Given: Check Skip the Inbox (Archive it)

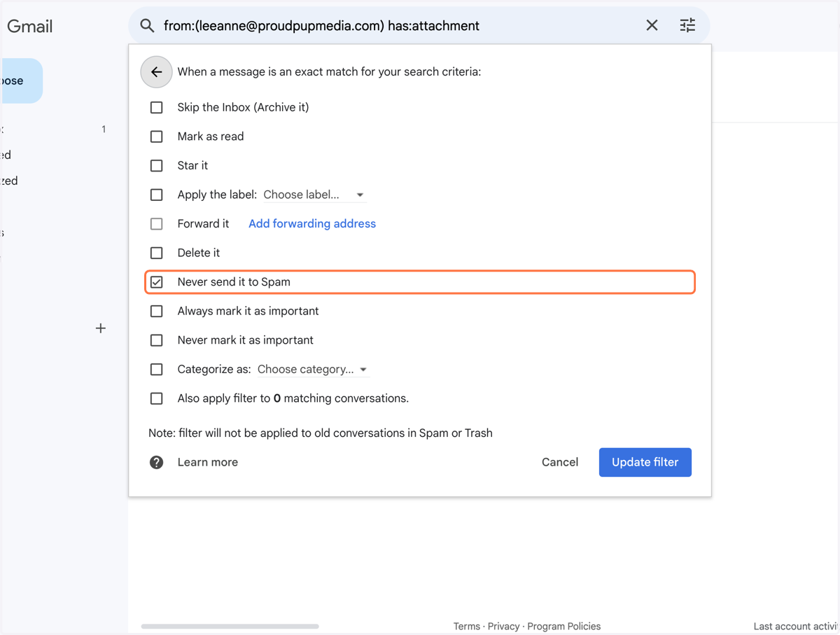Looking at the screenshot, I should click(x=157, y=107).
